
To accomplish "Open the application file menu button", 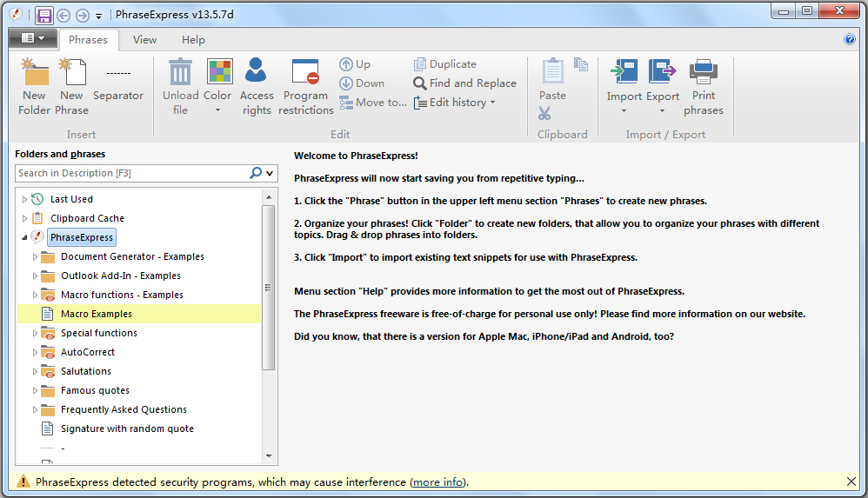I will (x=33, y=38).
